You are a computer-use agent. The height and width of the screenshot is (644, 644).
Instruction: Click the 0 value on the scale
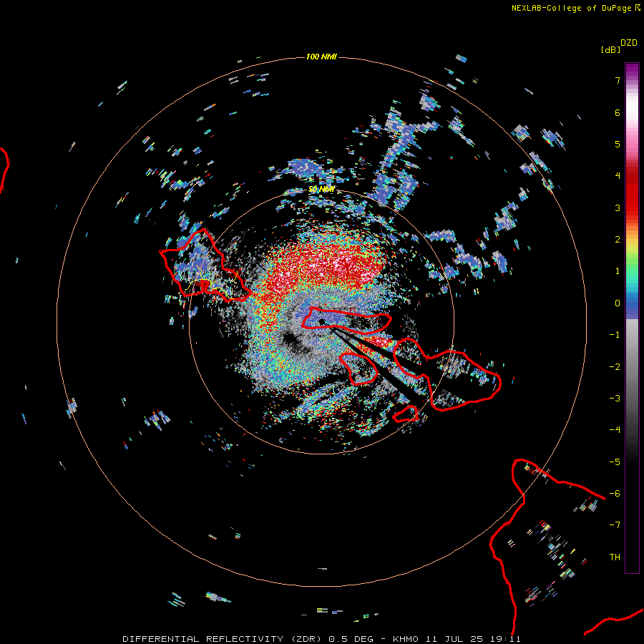pos(618,303)
